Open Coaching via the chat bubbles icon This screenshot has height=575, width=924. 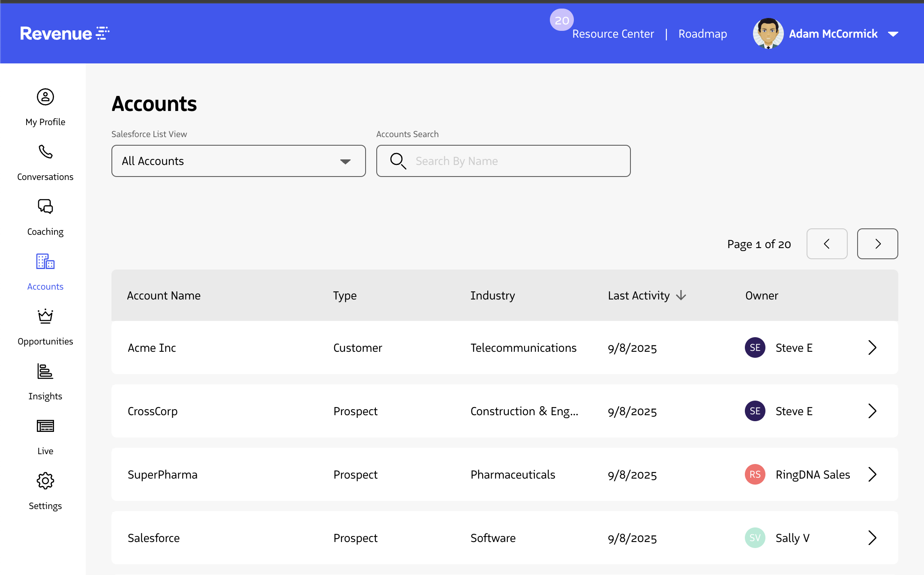[45, 207]
